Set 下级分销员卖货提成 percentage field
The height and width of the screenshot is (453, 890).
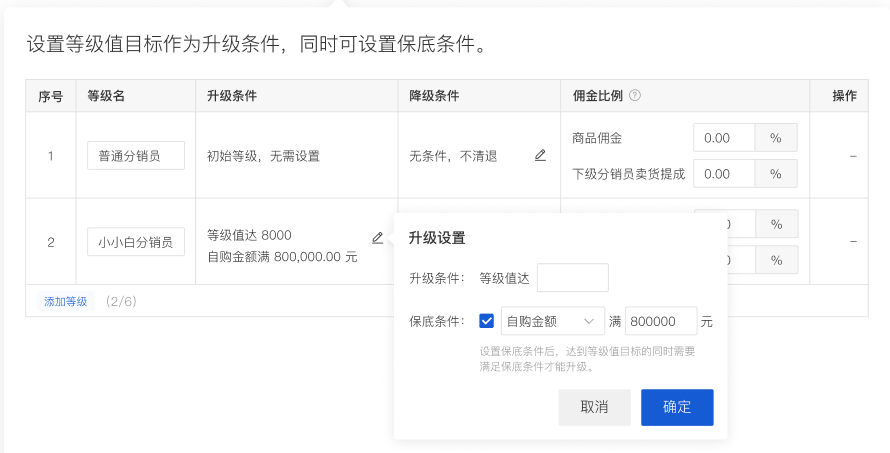[724, 174]
